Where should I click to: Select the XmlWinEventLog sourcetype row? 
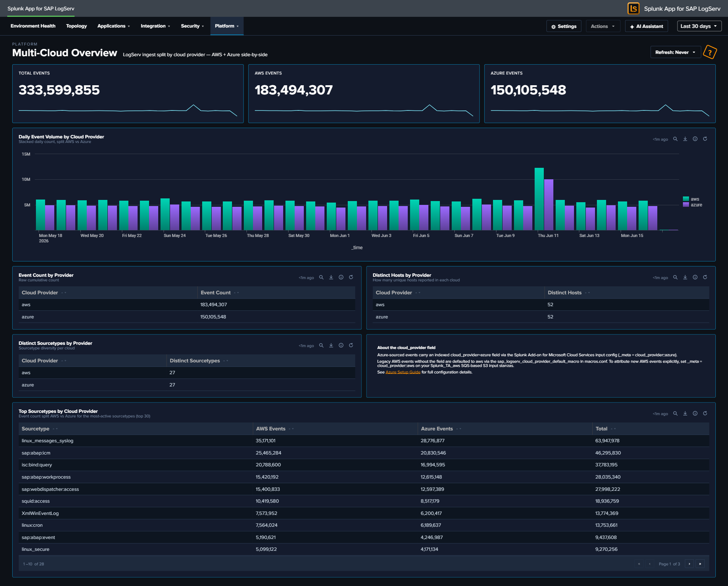tap(364, 513)
